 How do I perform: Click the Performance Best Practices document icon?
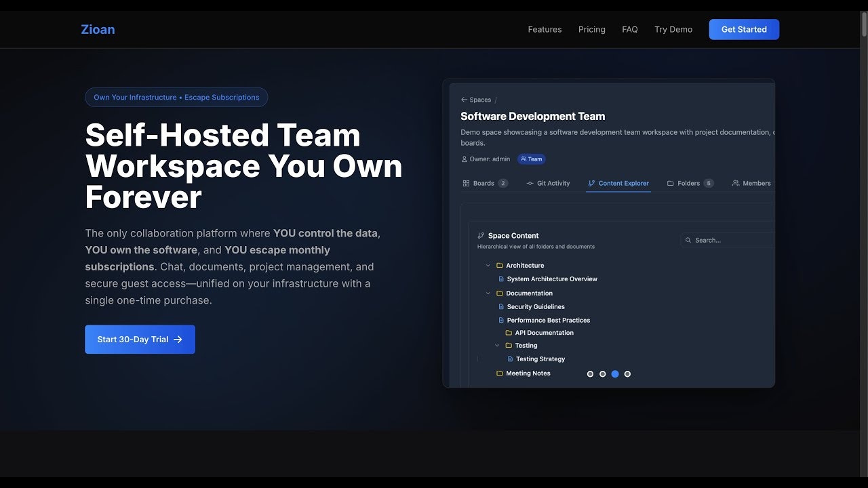(501, 320)
